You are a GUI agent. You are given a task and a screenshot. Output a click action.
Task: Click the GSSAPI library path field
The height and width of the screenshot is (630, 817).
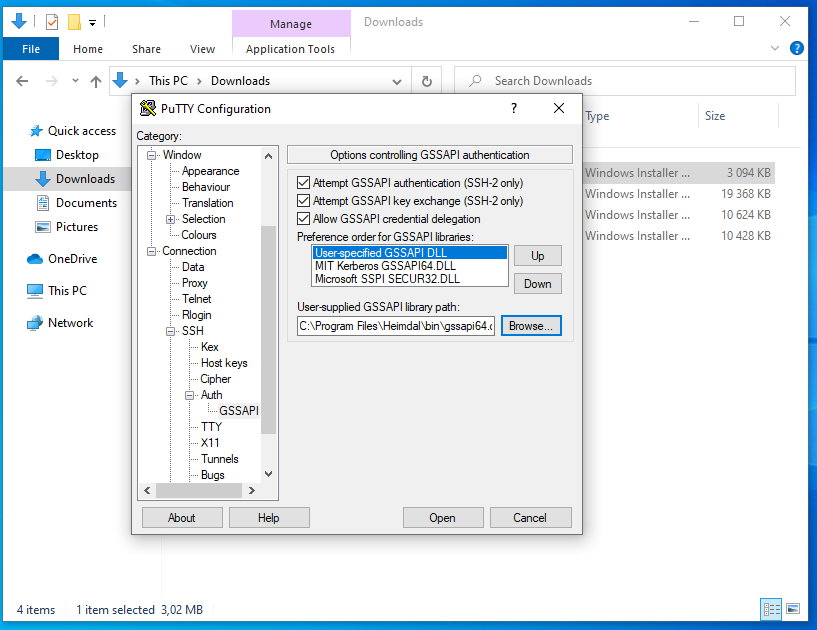coord(396,326)
